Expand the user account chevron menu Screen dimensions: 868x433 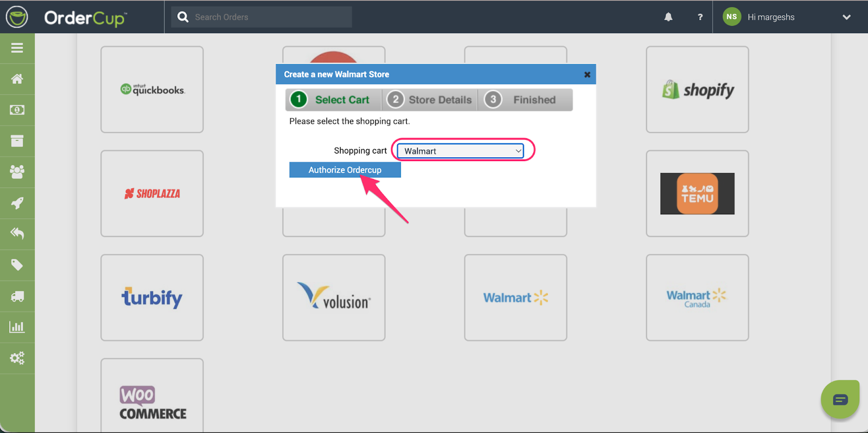(846, 17)
